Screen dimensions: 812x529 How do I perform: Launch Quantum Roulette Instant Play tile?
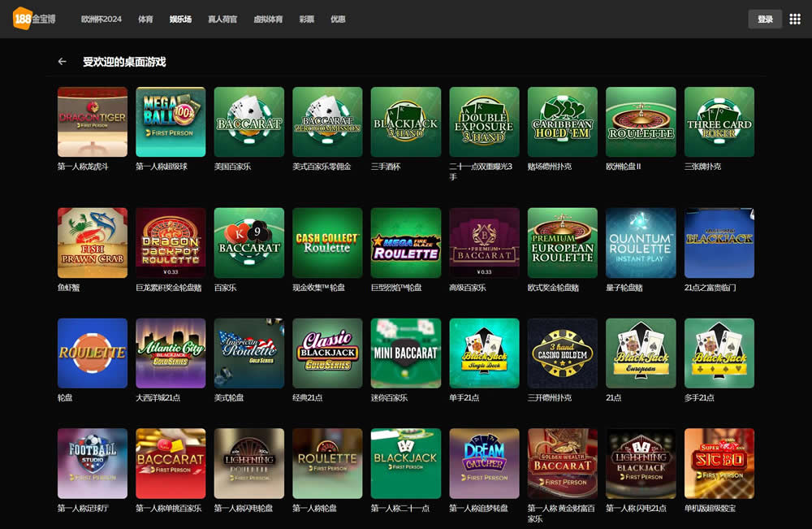(641, 243)
